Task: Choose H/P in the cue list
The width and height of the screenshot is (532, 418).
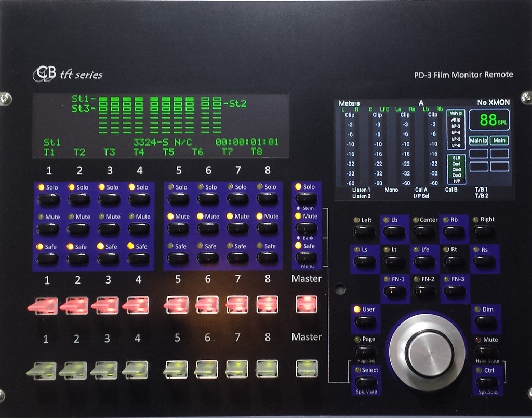Action: 456,181
